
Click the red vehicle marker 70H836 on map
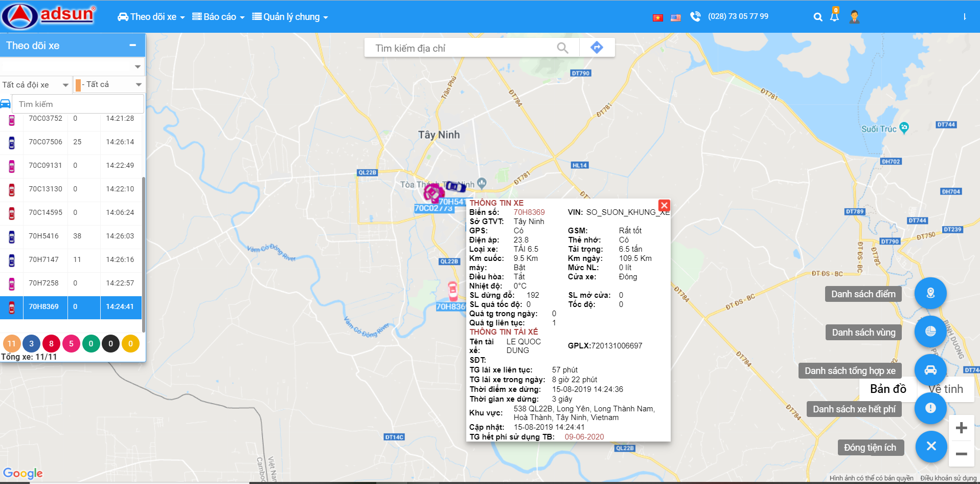(453, 291)
